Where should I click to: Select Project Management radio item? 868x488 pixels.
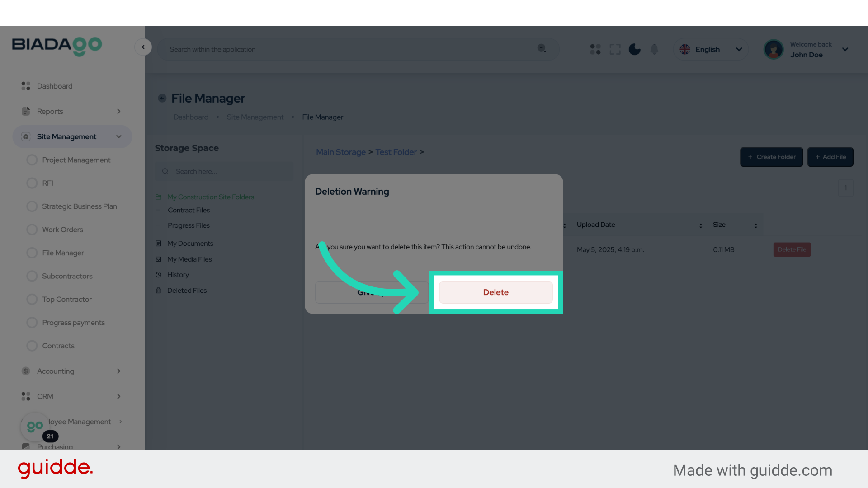tap(32, 160)
